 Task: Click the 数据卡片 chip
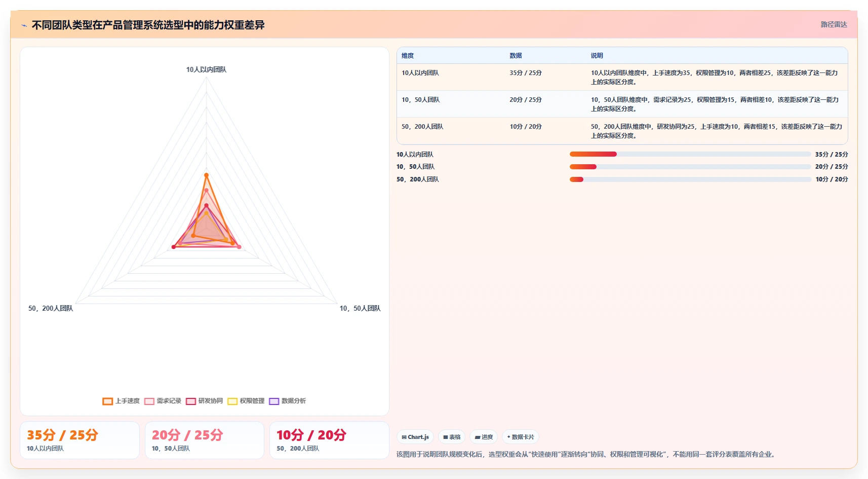pyautogui.click(x=521, y=437)
